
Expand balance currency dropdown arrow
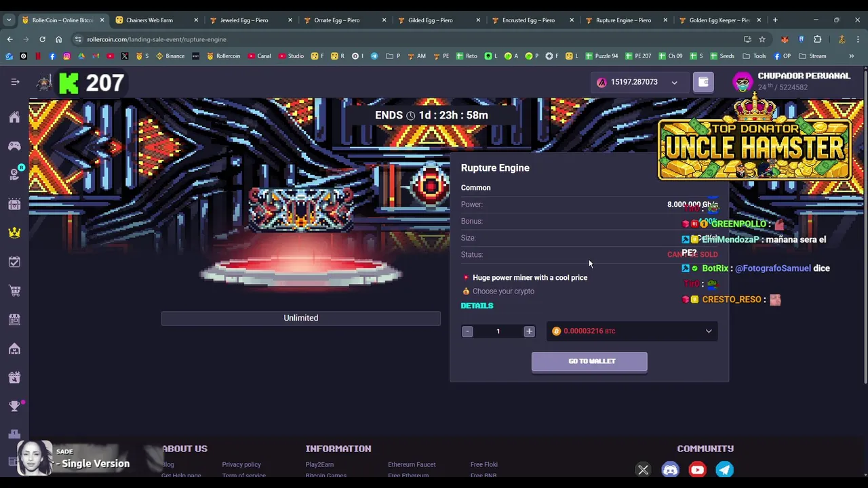point(674,83)
